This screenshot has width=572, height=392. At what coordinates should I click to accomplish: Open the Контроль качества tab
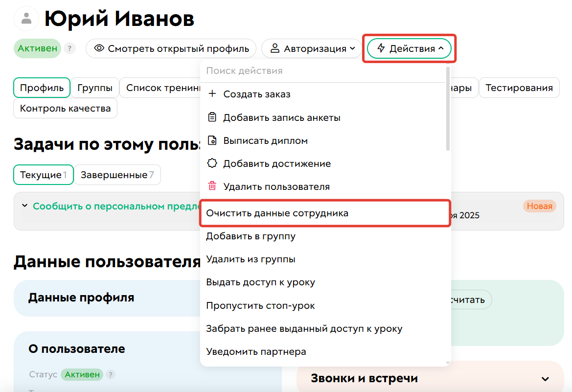pos(65,109)
